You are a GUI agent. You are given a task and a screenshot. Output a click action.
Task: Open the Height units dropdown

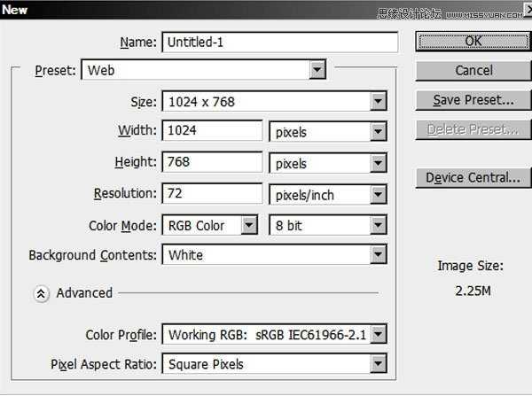coord(328,163)
